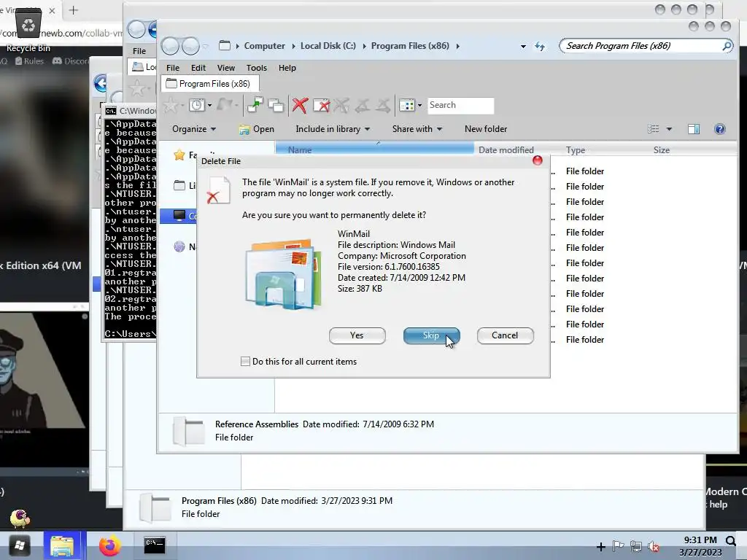This screenshot has height=560, width=747.
Task: Select the Computer icon in navigation pane
Action: pyautogui.click(x=179, y=216)
